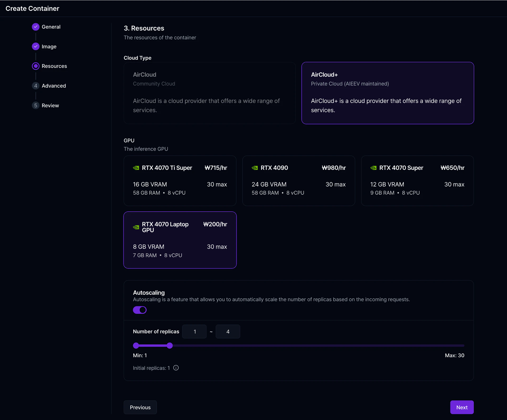Viewport: 507px width, 420px height.
Task: Click the NVIDIA icon on RTX 4070 Laptop GPU card
Action: [136, 227]
